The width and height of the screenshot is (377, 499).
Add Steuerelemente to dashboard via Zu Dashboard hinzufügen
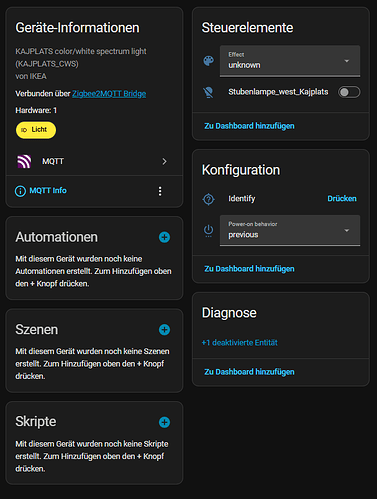point(249,126)
